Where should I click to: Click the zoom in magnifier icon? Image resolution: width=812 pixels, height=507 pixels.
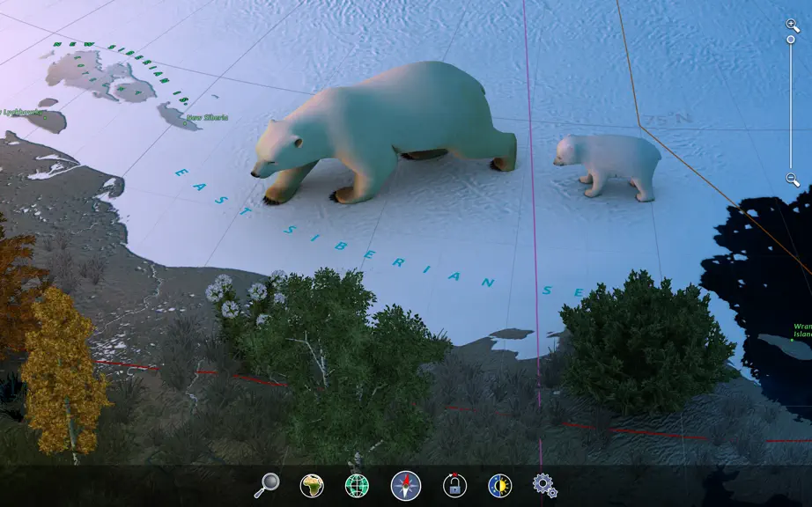click(x=793, y=26)
